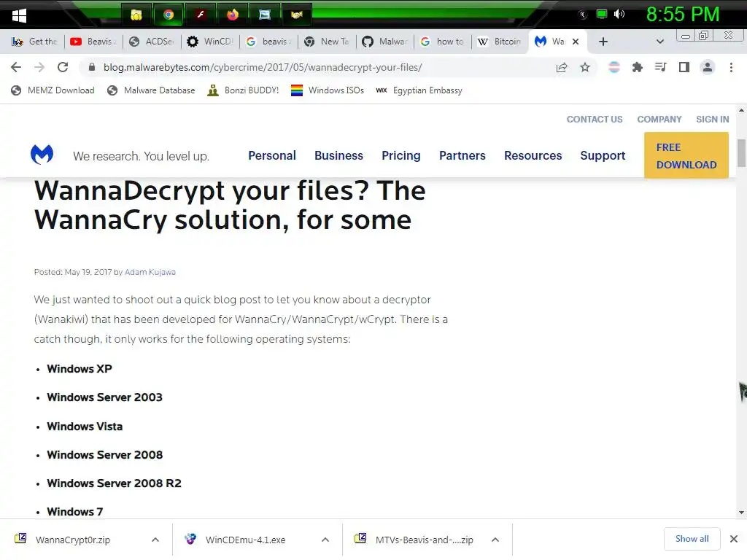
Task: Open the Partners menu
Action: point(462,156)
